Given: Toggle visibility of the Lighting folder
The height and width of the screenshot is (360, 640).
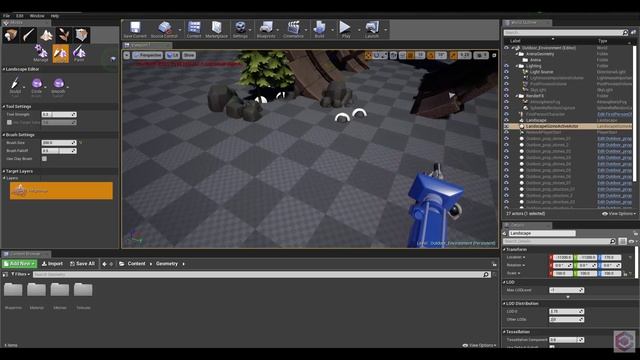Looking at the screenshot, I should (x=507, y=66).
